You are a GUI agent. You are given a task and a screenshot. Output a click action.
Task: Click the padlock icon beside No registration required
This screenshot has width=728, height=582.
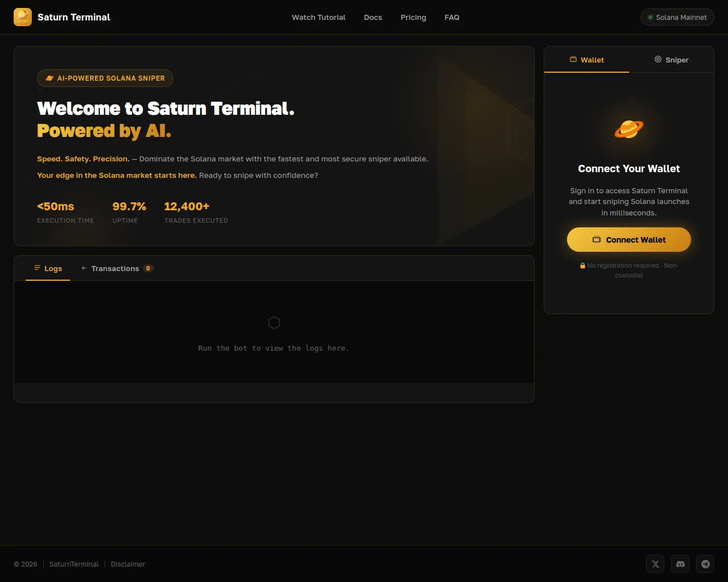point(582,265)
